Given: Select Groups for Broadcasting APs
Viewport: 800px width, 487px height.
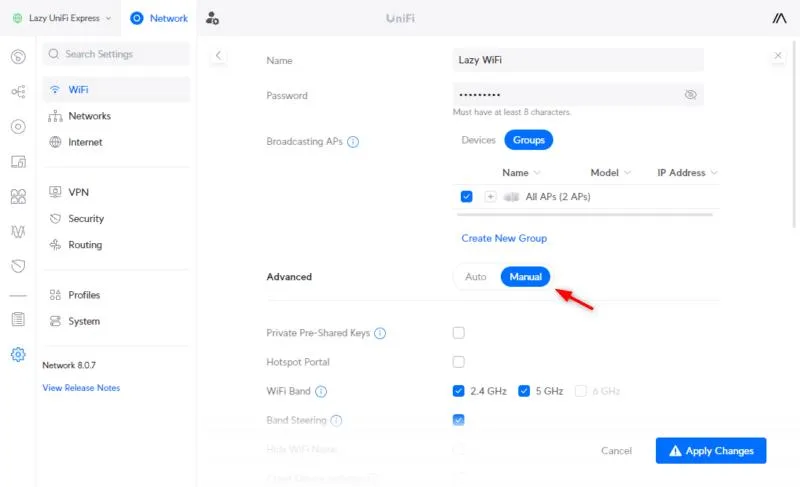Looking at the screenshot, I should point(529,140).
